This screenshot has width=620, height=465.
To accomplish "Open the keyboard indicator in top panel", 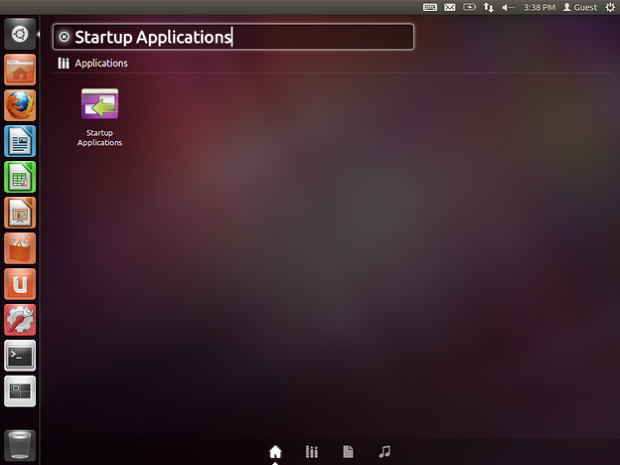I will point(430,7).
